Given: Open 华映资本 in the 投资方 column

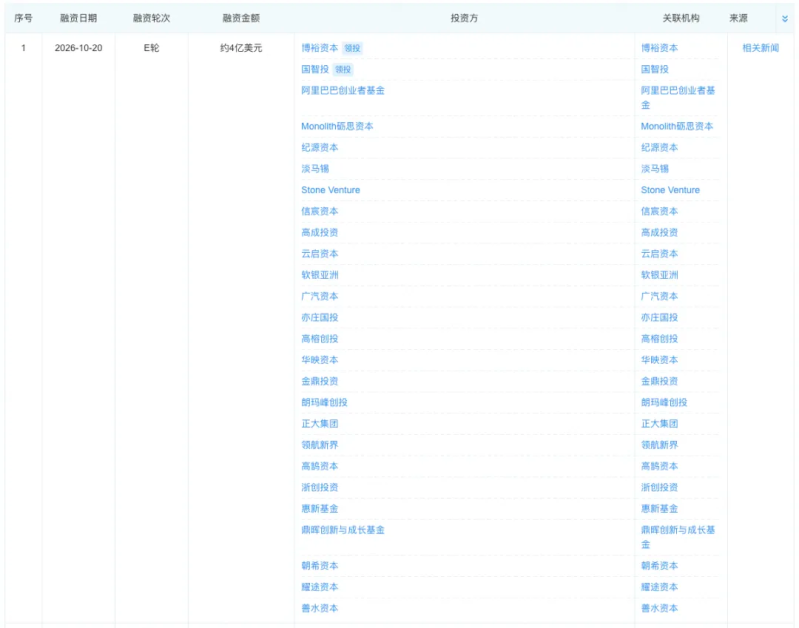Looking at the screenshot, I should (x=319, y=360).
